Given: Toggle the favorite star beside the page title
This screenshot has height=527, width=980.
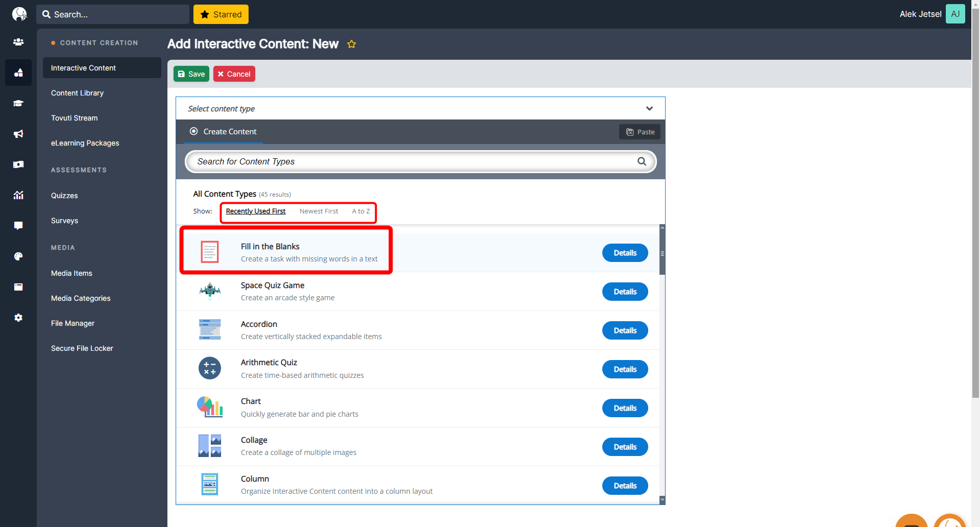Looking at the screenshot, I should 352,44.
